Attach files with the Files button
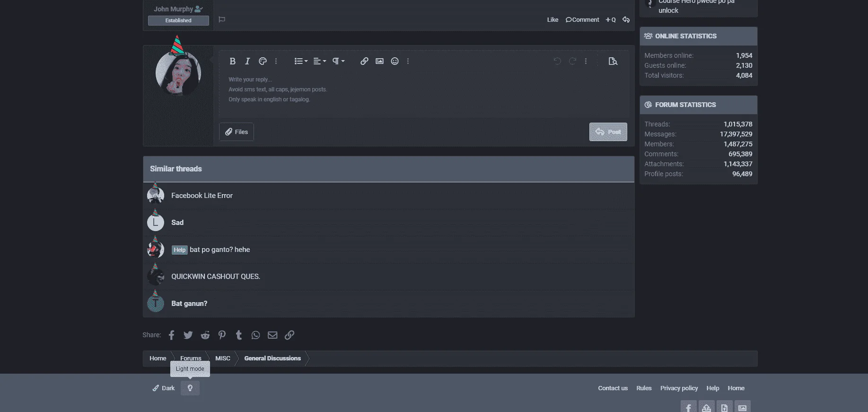Screen dimensions: 868x412 [237, 132]
